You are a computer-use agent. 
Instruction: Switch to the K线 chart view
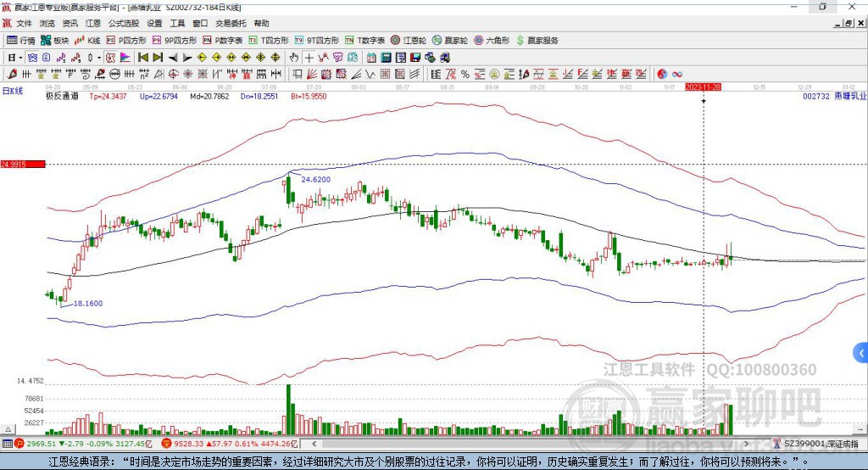[x=87, y=41]
